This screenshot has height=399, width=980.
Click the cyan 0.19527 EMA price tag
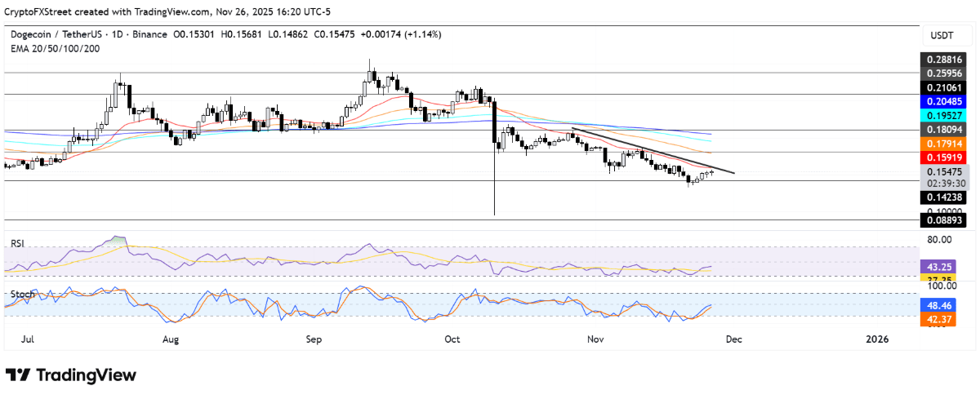click(944, 116)
